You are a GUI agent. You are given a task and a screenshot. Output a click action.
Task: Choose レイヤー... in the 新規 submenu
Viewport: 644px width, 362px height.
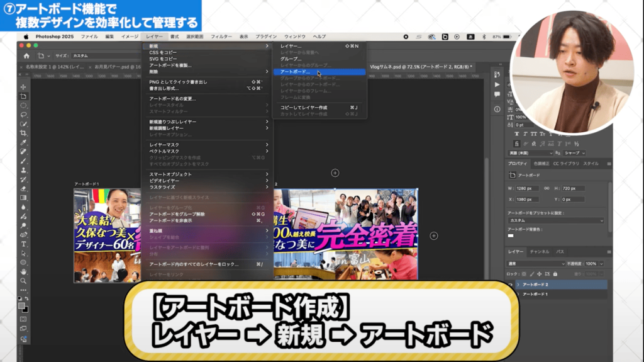pos(319,46)
